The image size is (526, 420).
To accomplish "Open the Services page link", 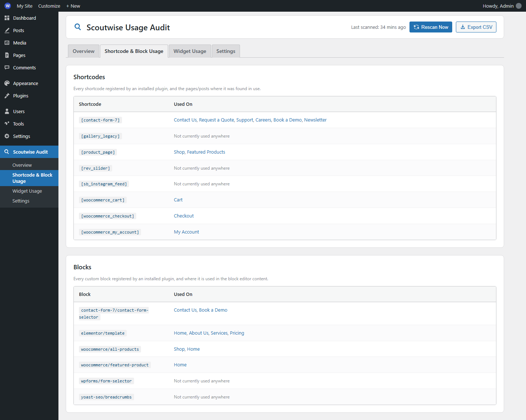I will click(219, 333).
